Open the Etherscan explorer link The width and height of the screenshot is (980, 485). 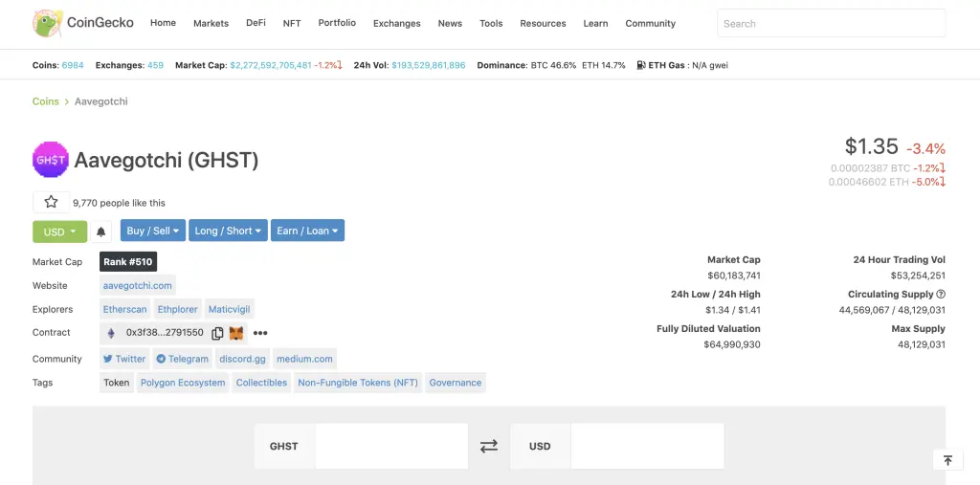click(x=125, y=309)
